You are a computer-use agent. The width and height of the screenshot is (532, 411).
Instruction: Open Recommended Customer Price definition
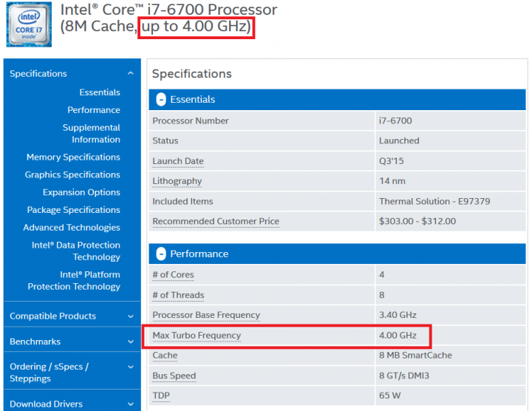(216, 221)
